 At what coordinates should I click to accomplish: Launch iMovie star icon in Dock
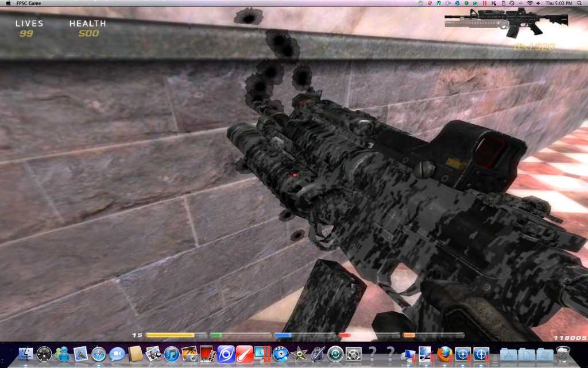tap(299, 354)
